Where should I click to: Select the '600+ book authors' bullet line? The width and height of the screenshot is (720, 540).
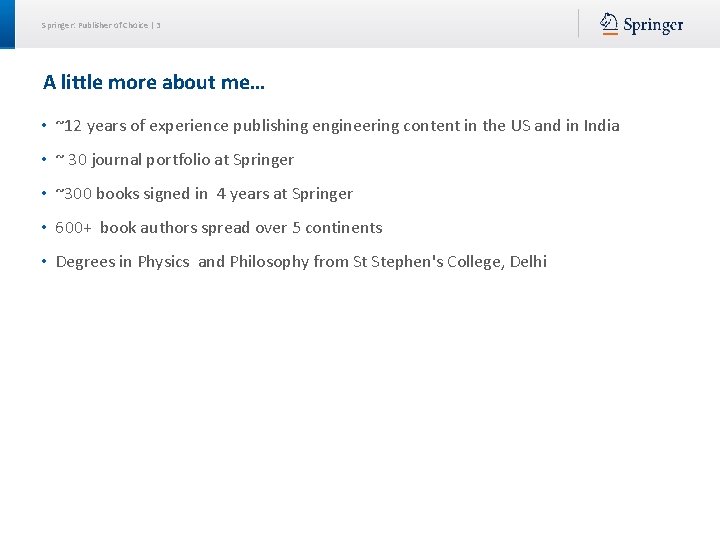[x=219, y=228]
